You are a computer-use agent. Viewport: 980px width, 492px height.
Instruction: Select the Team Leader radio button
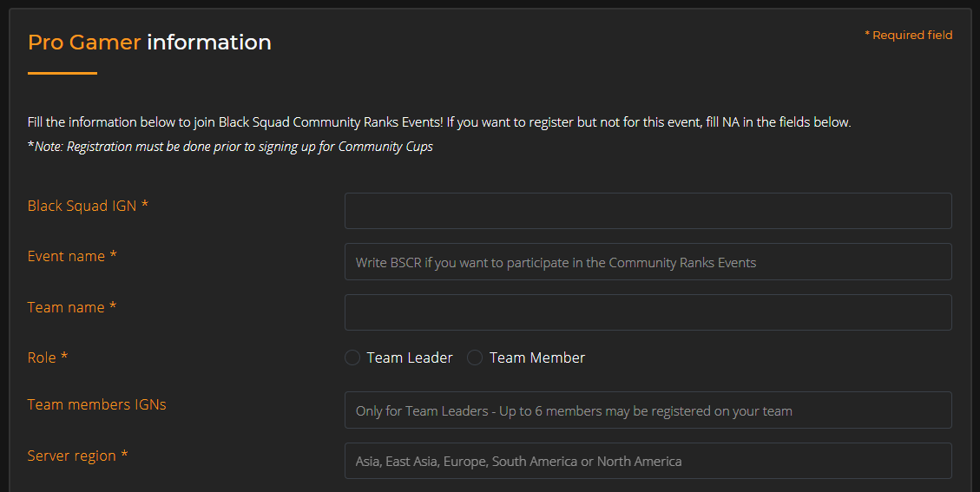coord(352,358)
